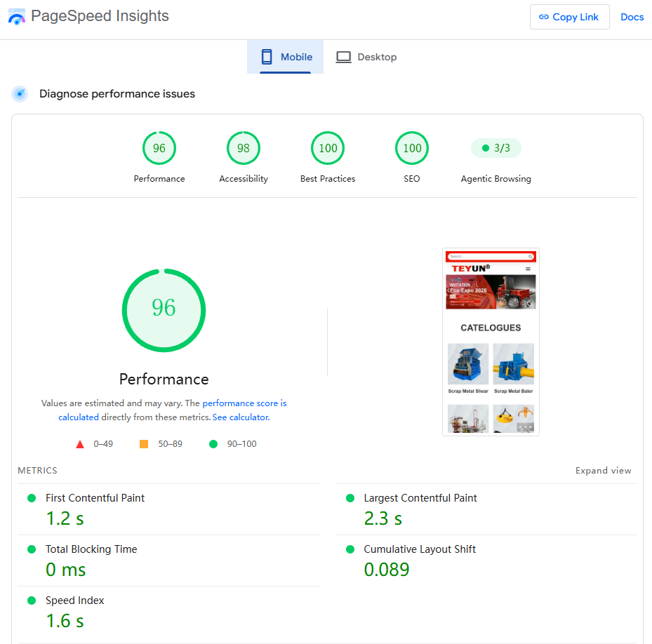Click the green circle 90–100 legend icon
This screenshot has height=644, width=652.
click(x=213, y=444)
